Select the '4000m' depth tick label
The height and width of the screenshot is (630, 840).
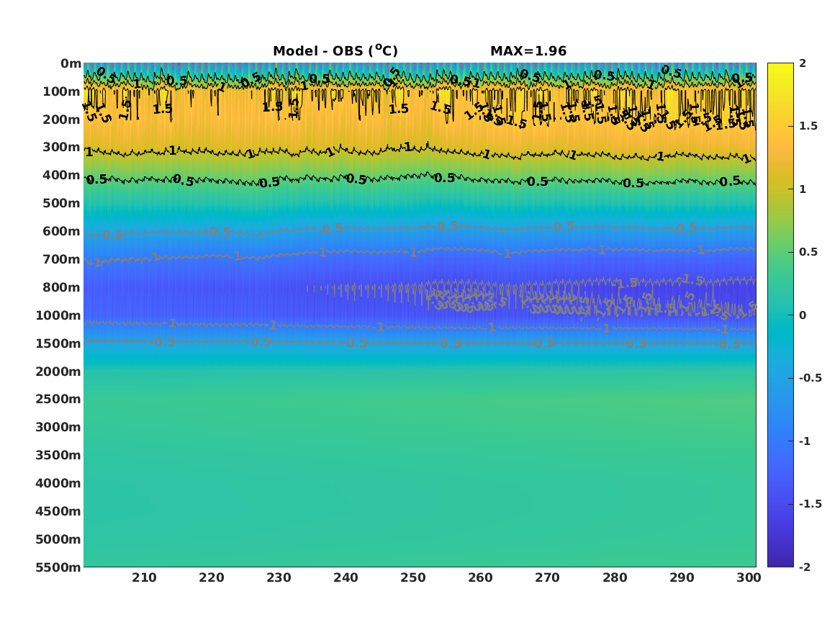point(58,483)
